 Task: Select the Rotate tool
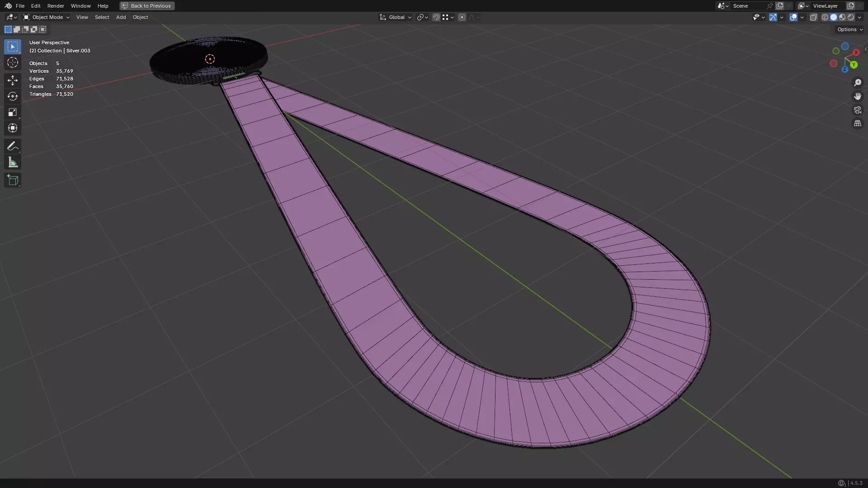pos(13,96)
